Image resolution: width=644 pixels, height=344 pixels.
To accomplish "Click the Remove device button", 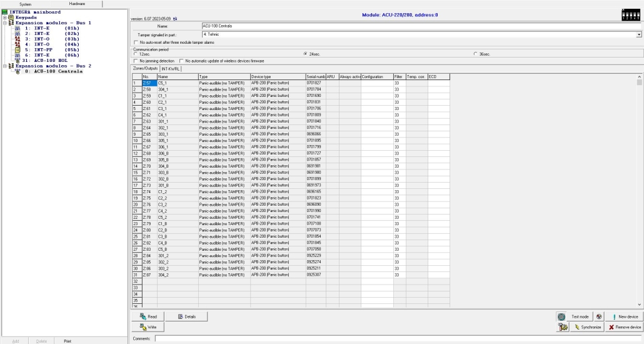I will click(x=624, y=327).
